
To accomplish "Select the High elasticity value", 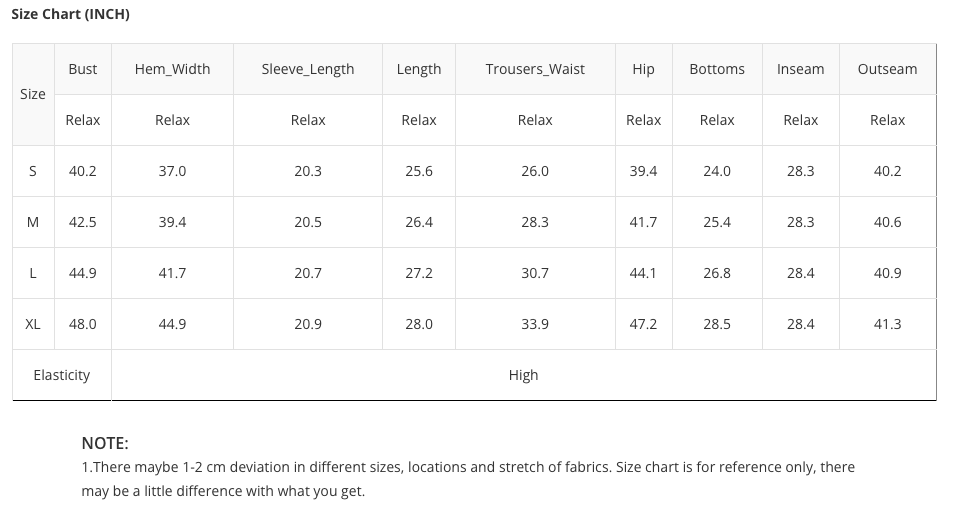I will 523,375.
